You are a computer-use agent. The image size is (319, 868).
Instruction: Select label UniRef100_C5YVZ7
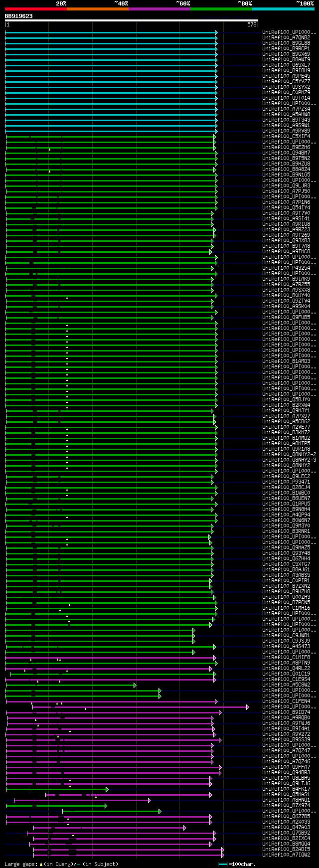(286, 81)
